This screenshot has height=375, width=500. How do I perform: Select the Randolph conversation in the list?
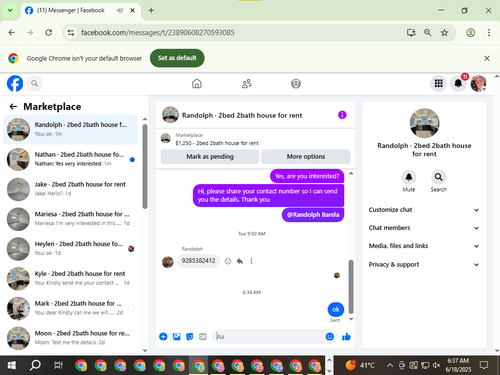pyautogui.click(x=71, y=129)
